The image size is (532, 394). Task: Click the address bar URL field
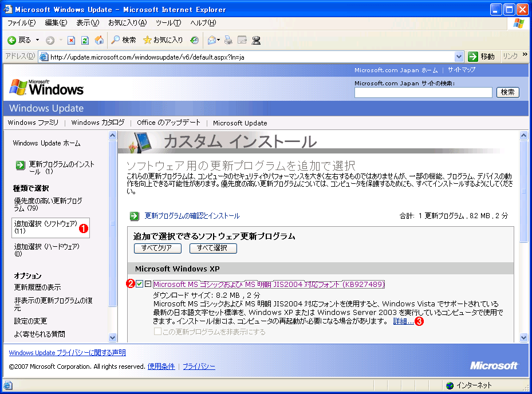[251, 57]
